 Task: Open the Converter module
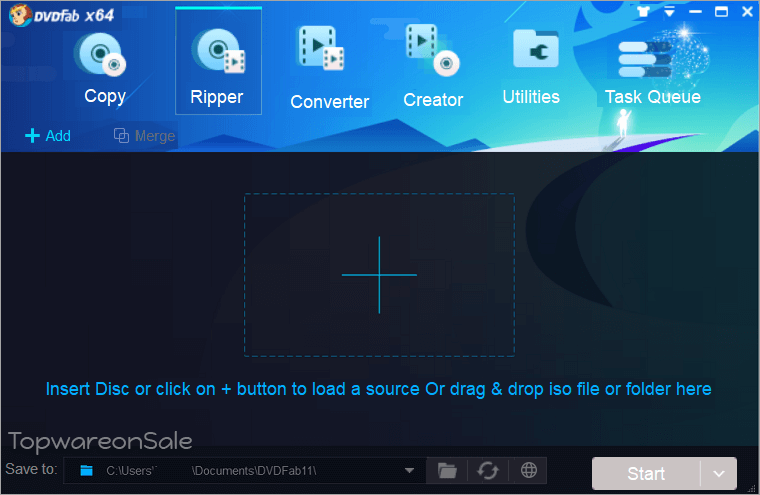[x=330, y=68]
